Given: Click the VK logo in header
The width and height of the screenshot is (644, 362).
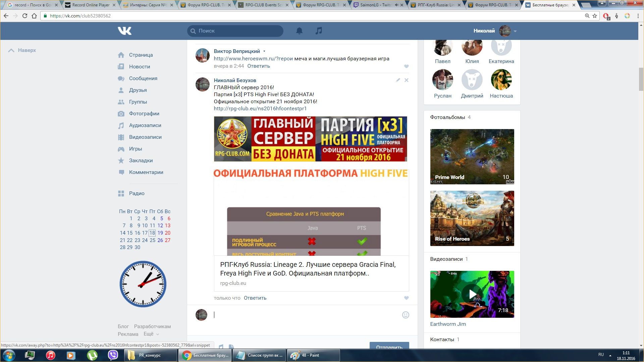Looking at the screenshot, I should [124, 31].
